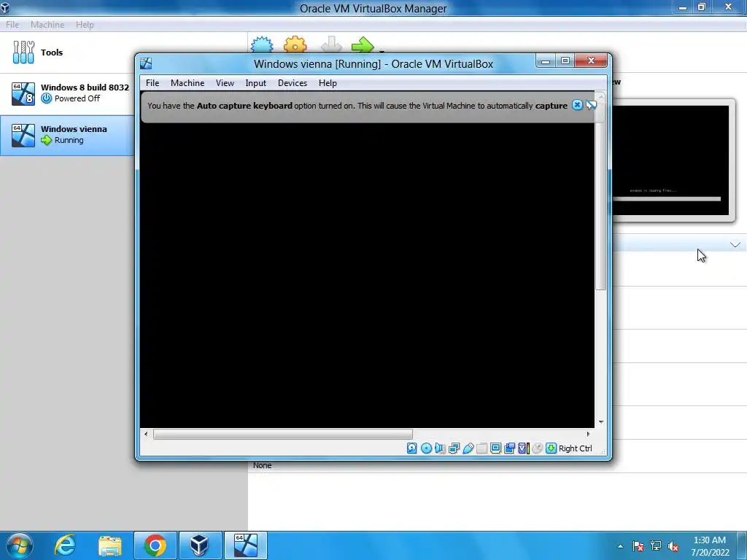The height and width of the screenshot is (560, 747).
Task: Open the Devices menu in the VM window
Action: coord(293,83)
